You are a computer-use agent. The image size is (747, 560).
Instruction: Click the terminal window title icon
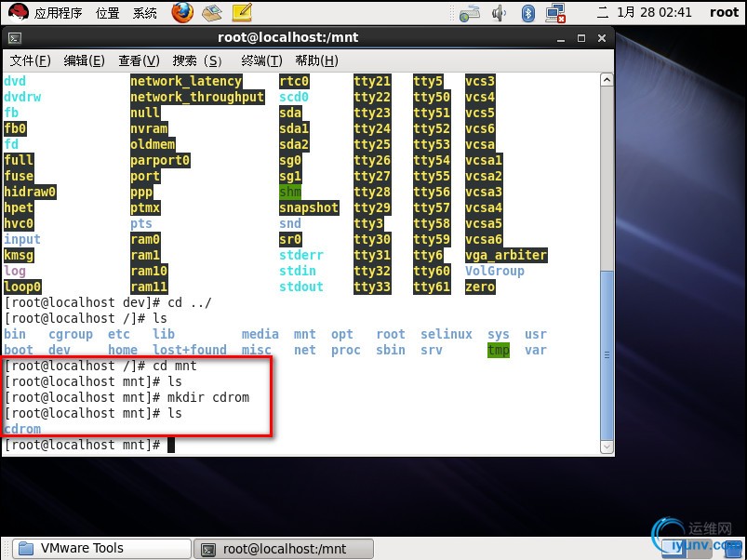point(15,38)
